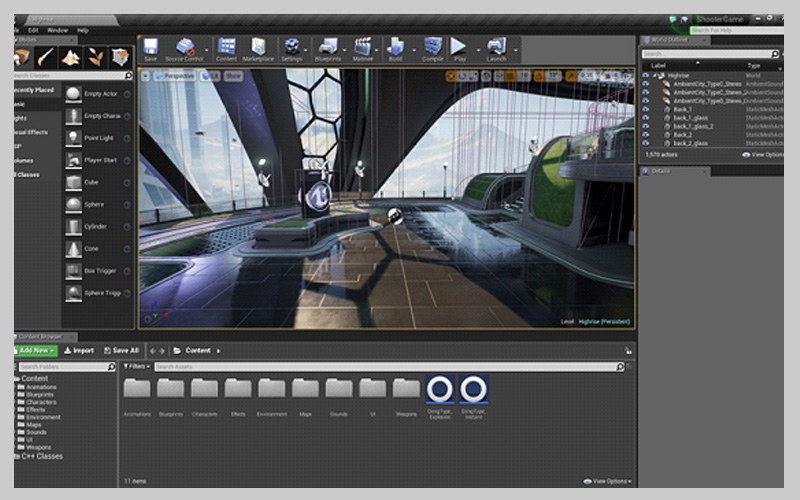800x500 pixels.
Task: Collapse the Highrise tree in World Outliner
Action: tap(655, 76)
